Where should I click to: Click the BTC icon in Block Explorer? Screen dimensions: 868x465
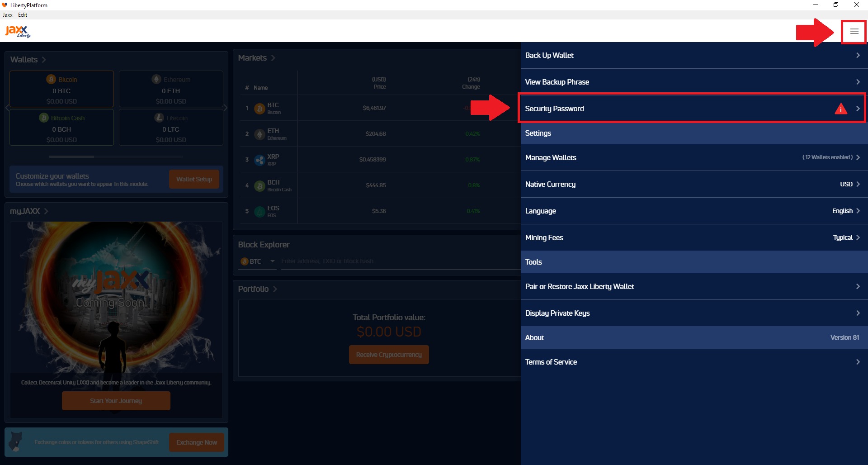coord(245,261)
